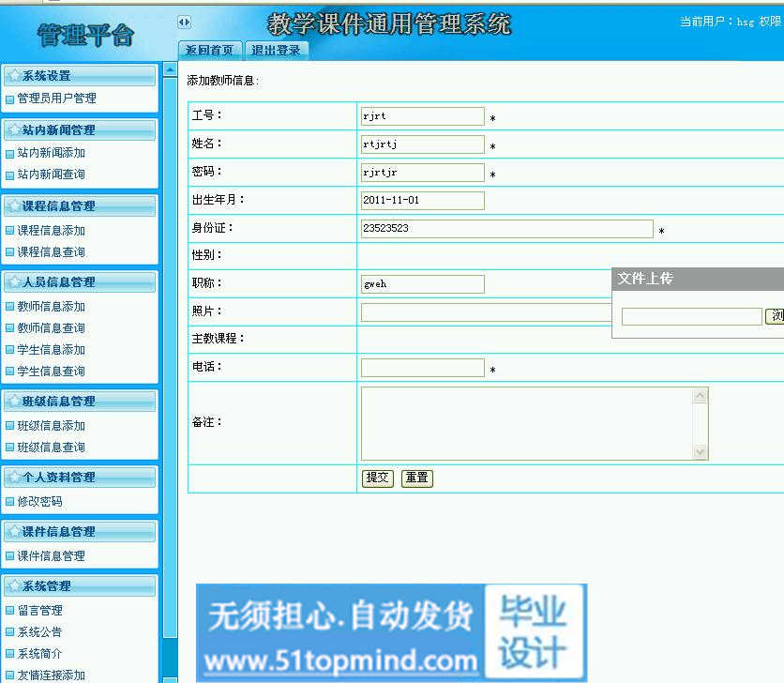Collapse 人员信息管理 section header
The height and width of the screenshot is (683, 784).
80,282
